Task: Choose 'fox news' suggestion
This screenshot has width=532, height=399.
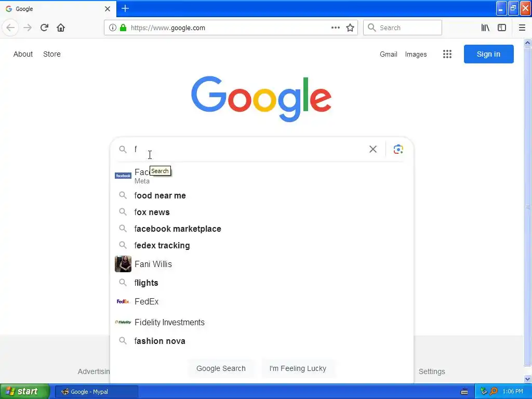Action: pos(262,212)
